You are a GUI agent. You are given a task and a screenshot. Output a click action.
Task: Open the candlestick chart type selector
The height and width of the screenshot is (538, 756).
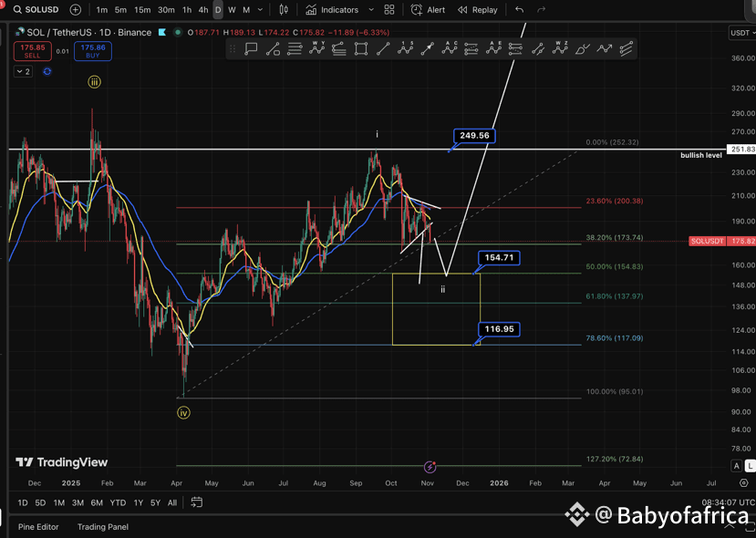(x=284, y=10)
